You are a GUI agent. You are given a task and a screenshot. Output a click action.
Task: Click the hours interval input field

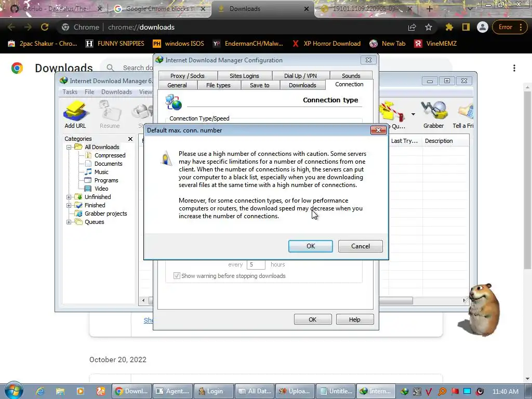tap(256, 264)
